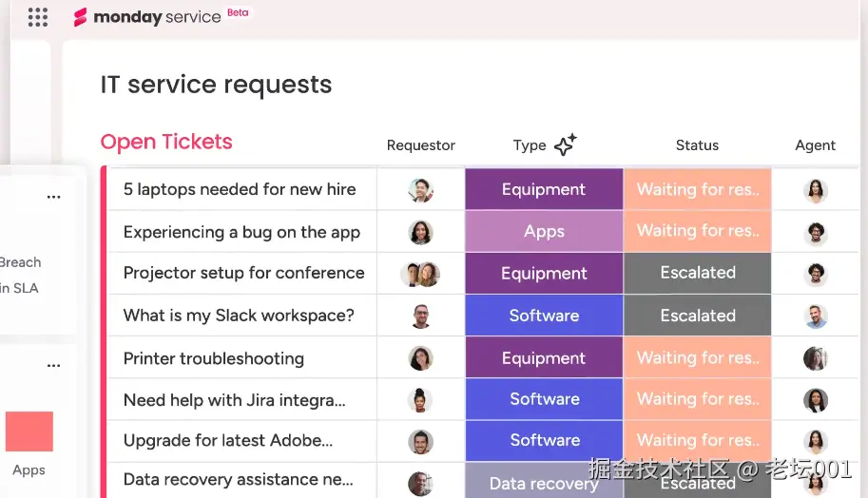Click agent avatar for Printer troubleshooting row
Image resolution: width=868 pixels, height=498 pixels.
coord(815,358)
